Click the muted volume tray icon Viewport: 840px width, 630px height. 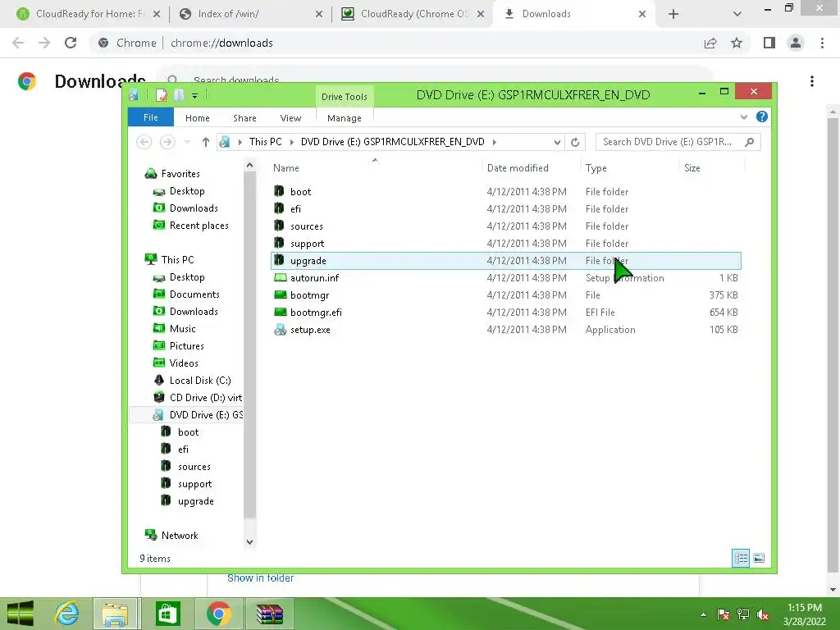click(x=763, y=614)
